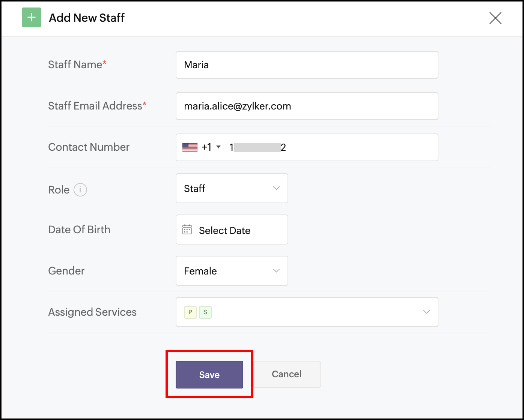Click the US flag country icon
The image size is (524, 420).
tap(190, 147)
